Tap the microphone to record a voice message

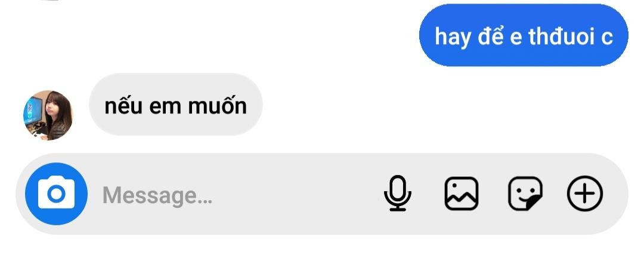click(x=398, y=193)
